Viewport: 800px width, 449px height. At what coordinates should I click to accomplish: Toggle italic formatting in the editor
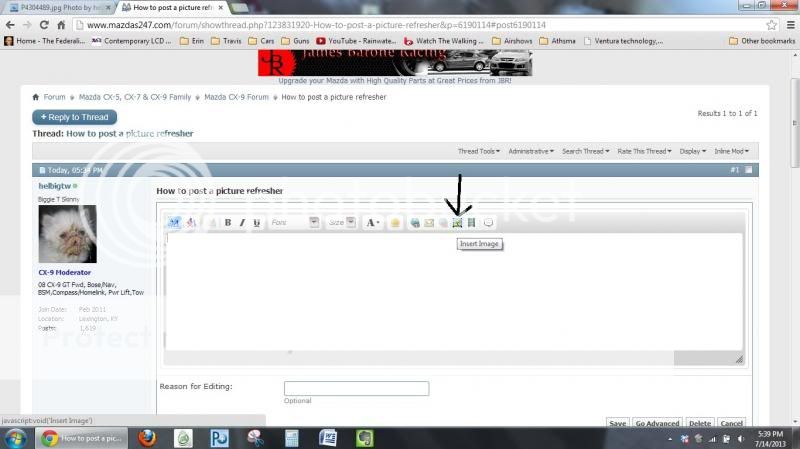(x=242, y=223)
